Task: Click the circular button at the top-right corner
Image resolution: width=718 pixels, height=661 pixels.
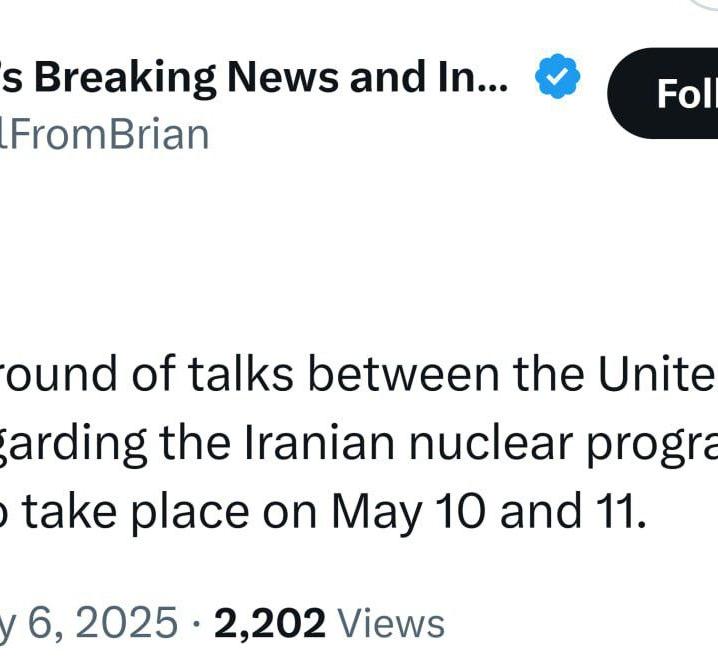Action: [705, 4]
